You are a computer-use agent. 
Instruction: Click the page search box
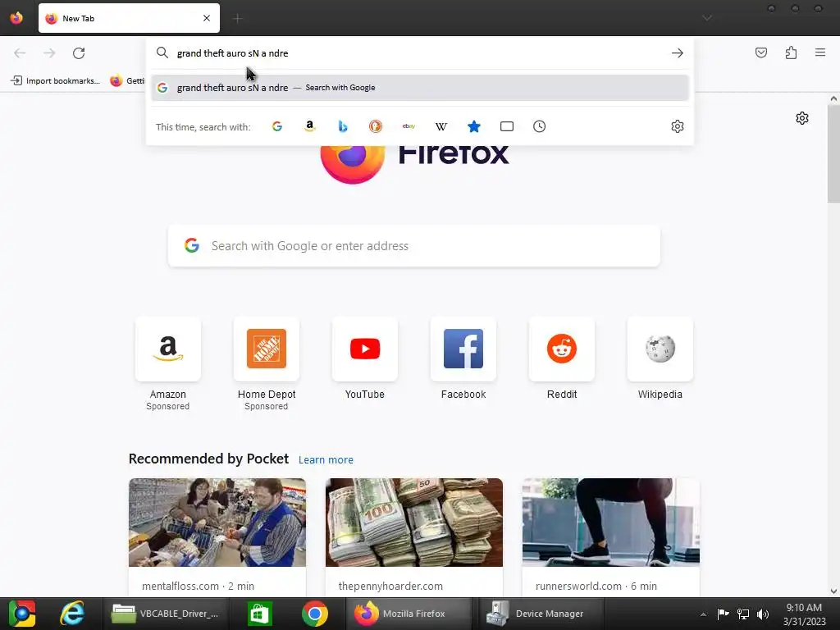(414, 246)
